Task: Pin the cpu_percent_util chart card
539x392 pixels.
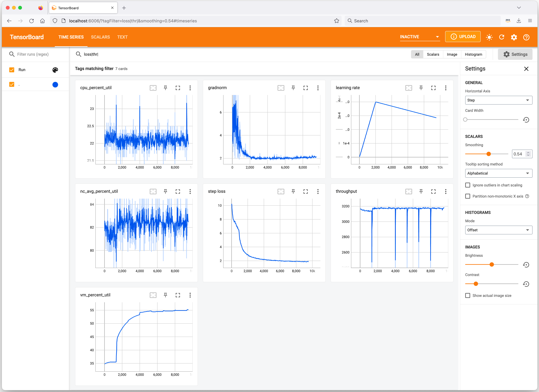Action: [x=165, y=88]
